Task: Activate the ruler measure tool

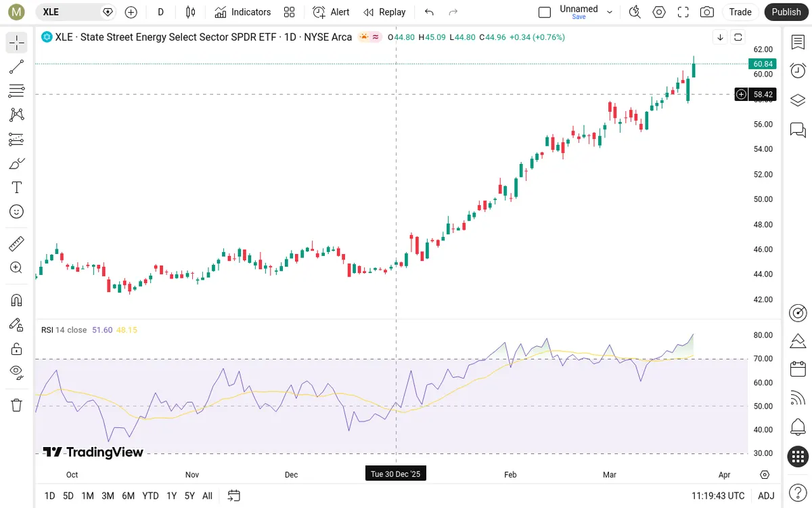Action: (16, 244)
